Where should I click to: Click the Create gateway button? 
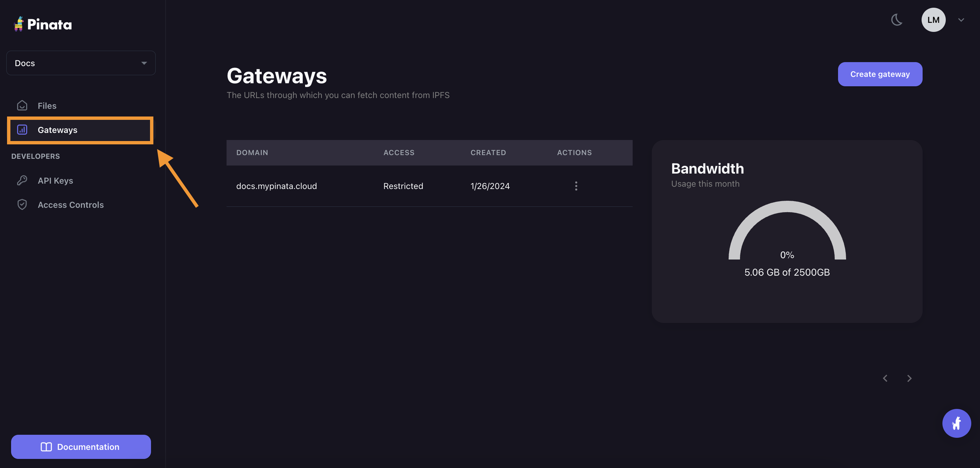click(x=880, y=74)
